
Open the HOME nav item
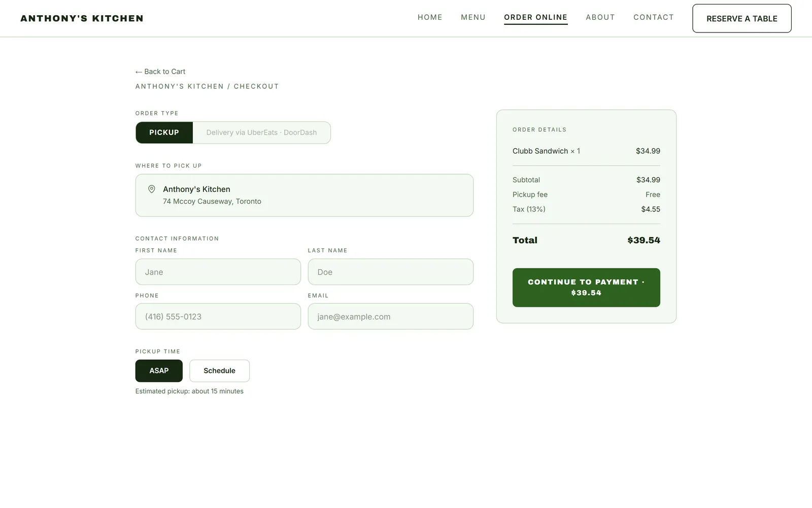coord(430,17)
